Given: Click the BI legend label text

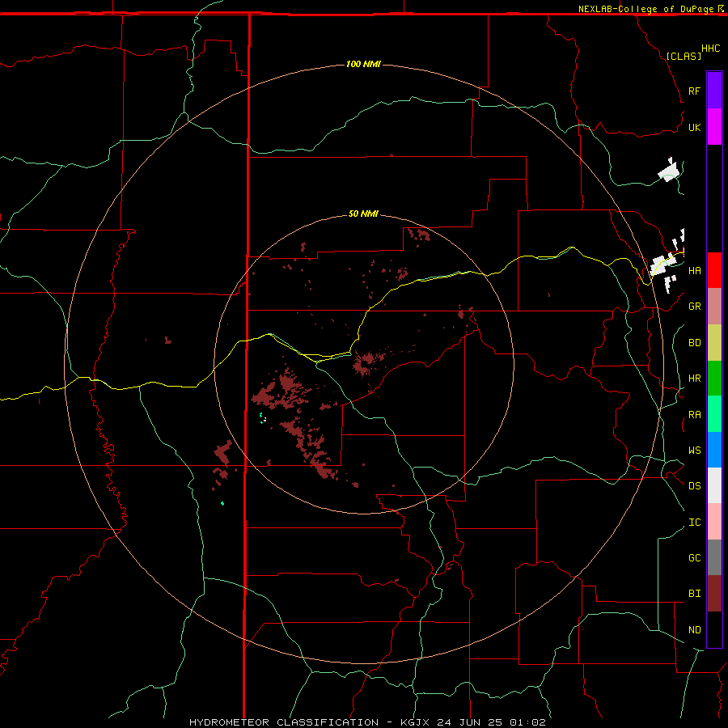Looking at the screenshot, I should tap(694, 594).
